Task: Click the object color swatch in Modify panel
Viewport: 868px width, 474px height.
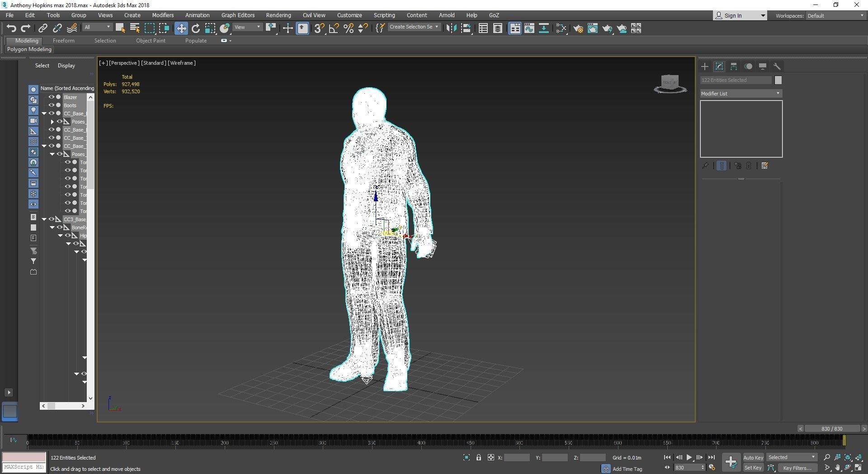Action: tap(778, 80)
